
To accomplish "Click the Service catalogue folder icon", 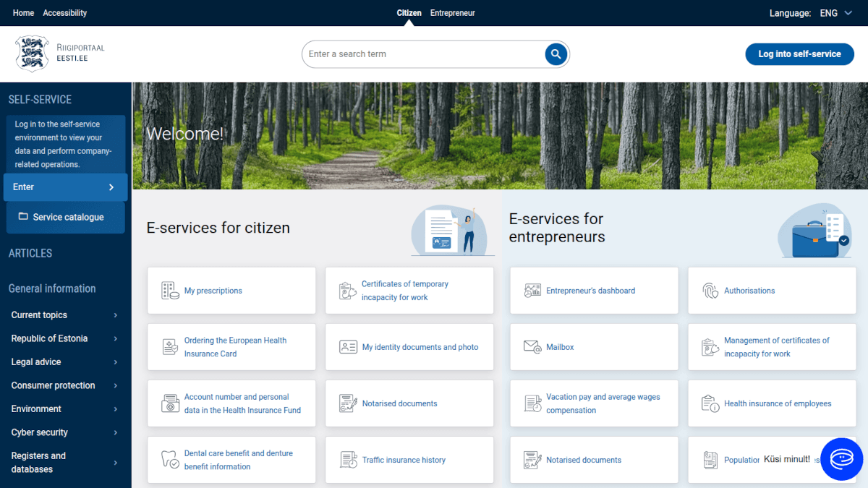I will (x=23, y=217).
